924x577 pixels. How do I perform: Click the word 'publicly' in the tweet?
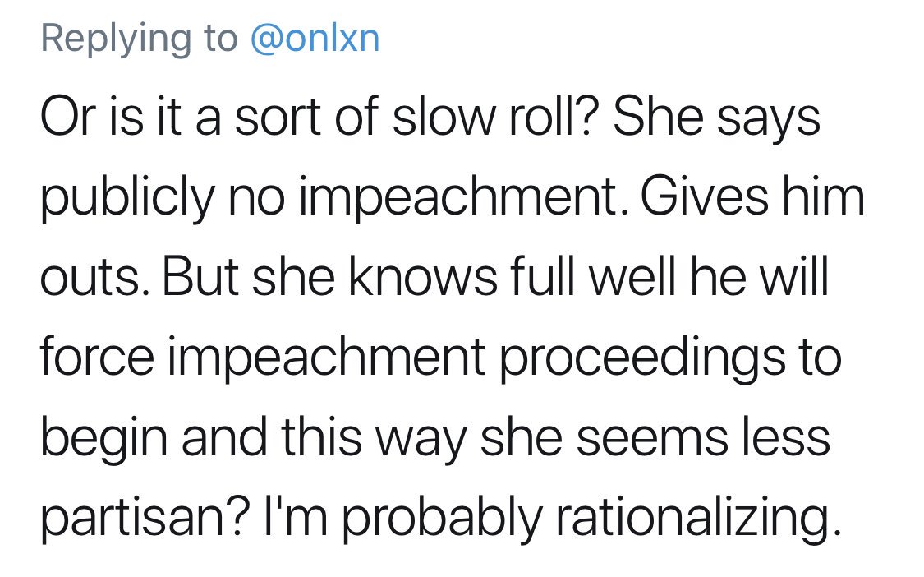[x=127, y=197]
